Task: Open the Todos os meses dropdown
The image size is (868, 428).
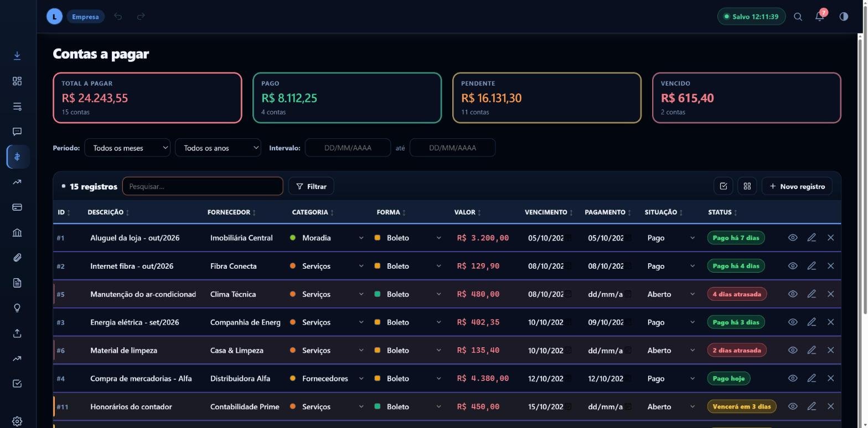Action: pyautogui.click(x=127, y=148)
